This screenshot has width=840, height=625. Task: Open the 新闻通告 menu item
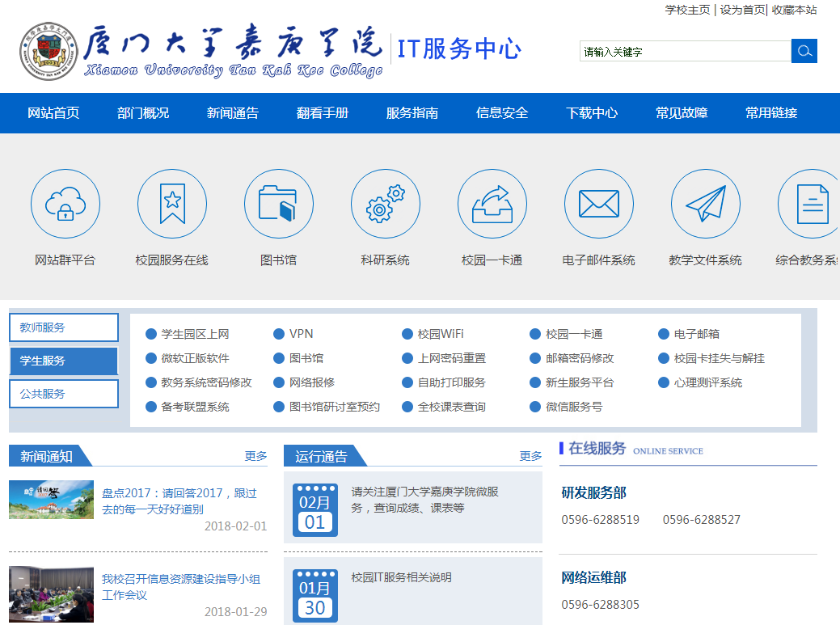pyautogui.click(x=233, y=113)
